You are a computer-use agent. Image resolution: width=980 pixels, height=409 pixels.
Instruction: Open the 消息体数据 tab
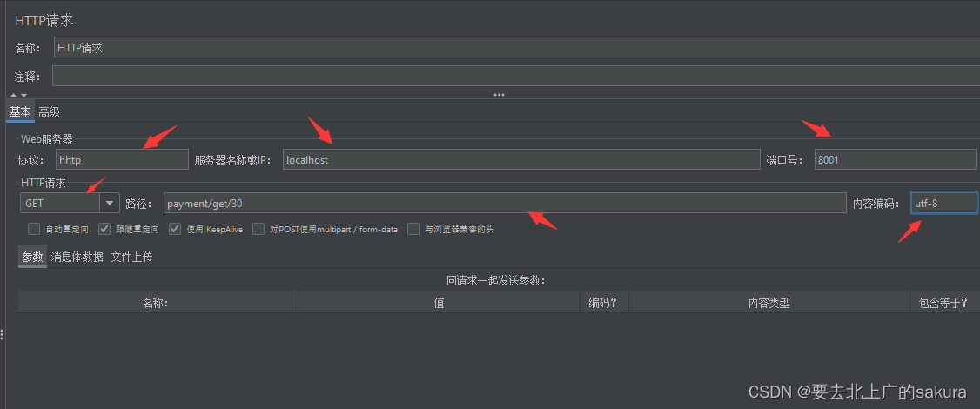77,257
